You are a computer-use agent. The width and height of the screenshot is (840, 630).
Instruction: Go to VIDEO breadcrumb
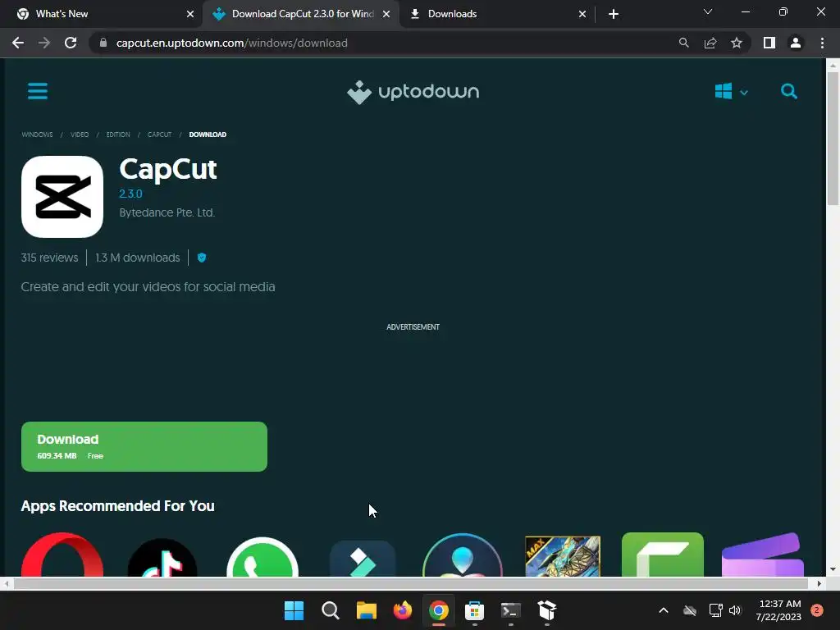tap(80, 135)
